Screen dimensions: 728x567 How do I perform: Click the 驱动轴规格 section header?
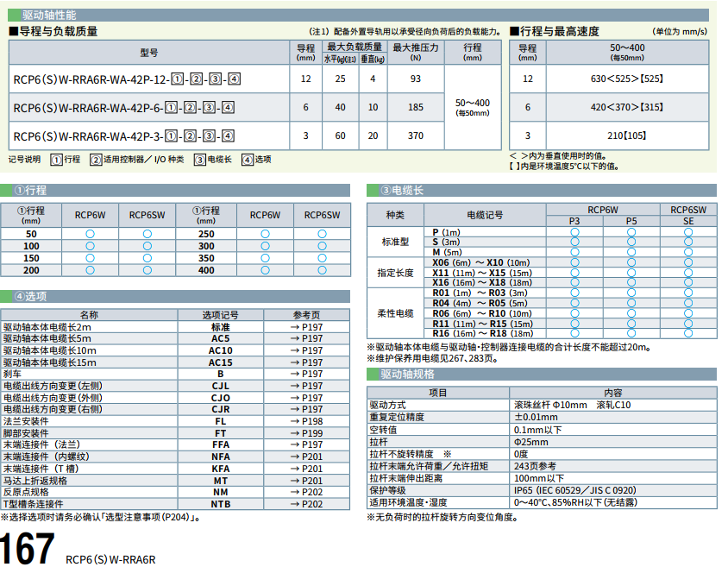coord(542,375)
